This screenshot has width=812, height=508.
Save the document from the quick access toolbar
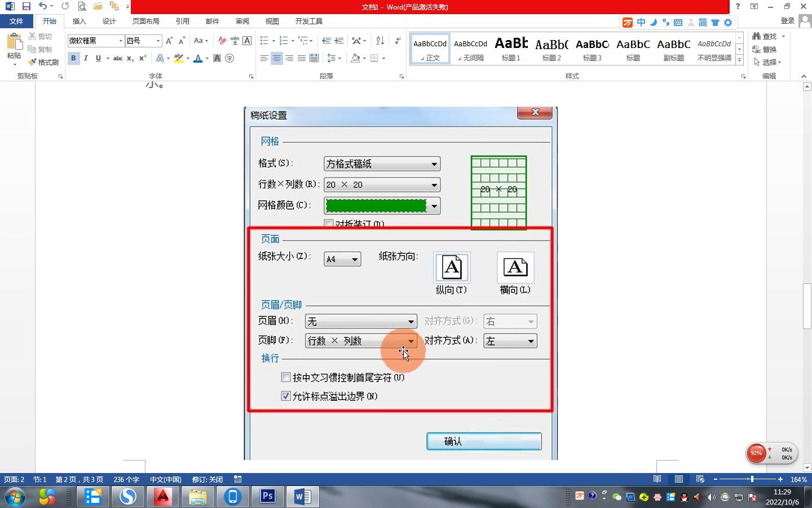pos(26,7)
